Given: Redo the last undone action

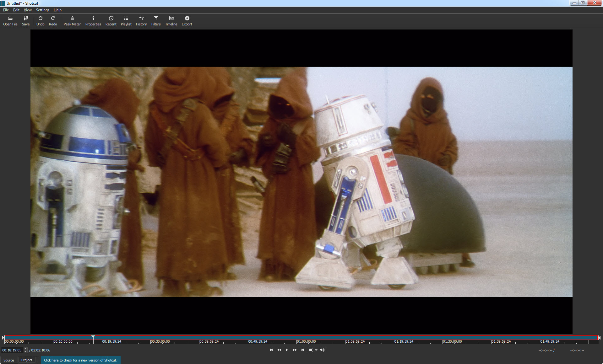Looking at the screenshot, I should [x=53, y=21].
